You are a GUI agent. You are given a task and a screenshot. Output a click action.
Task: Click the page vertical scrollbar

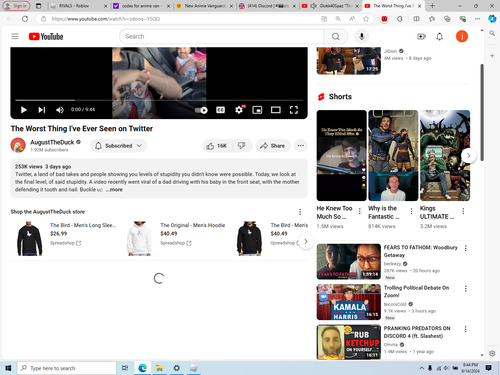pos(482,112)
